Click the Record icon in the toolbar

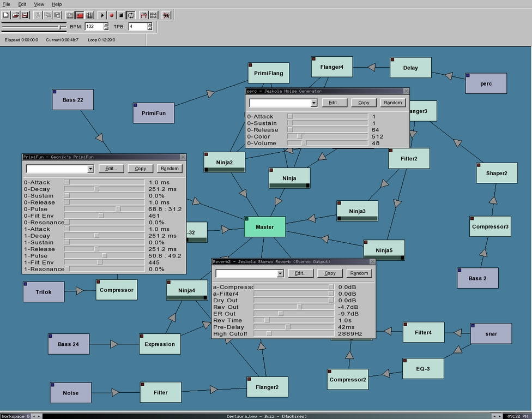(112, 15)
